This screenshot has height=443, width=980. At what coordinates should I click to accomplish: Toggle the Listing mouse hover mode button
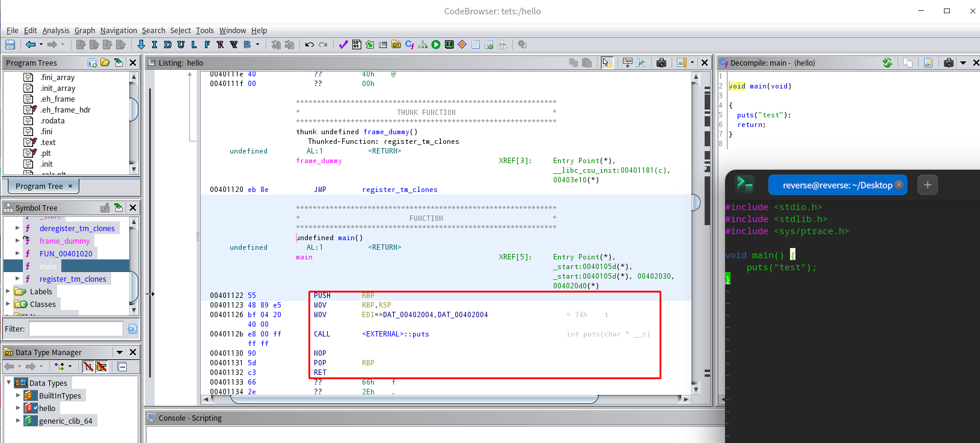[x=607, y=63]
